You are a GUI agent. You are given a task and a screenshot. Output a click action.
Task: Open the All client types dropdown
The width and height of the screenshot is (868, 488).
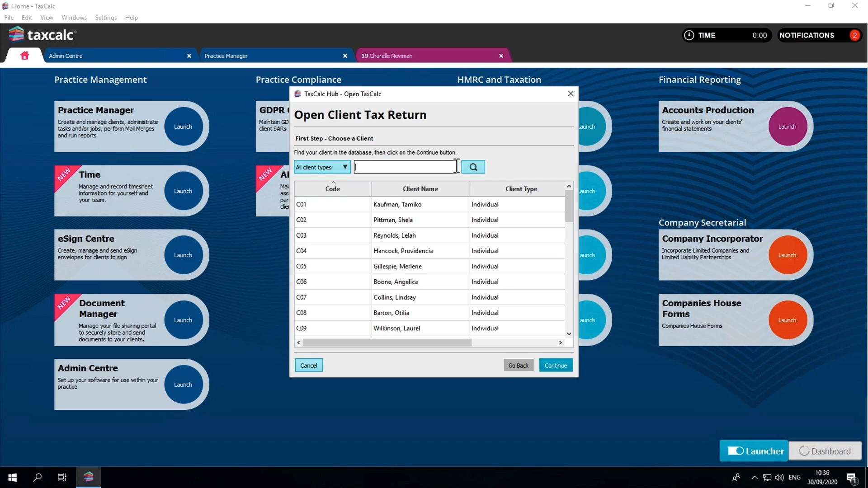(x=322, y=167)
